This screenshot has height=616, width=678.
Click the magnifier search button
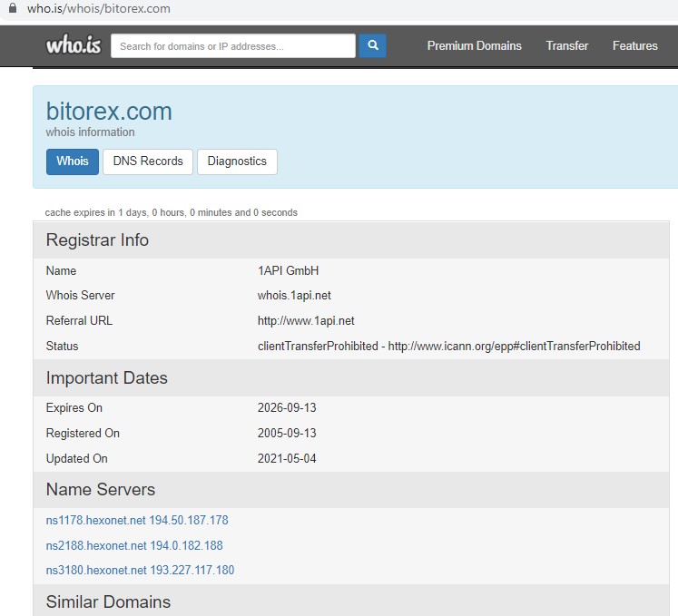tap(372, 45)
